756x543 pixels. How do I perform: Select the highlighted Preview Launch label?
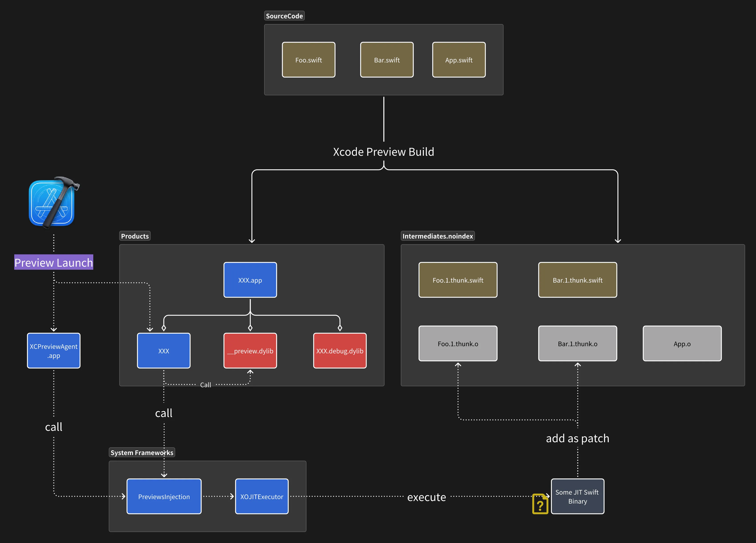pos(54,263)
